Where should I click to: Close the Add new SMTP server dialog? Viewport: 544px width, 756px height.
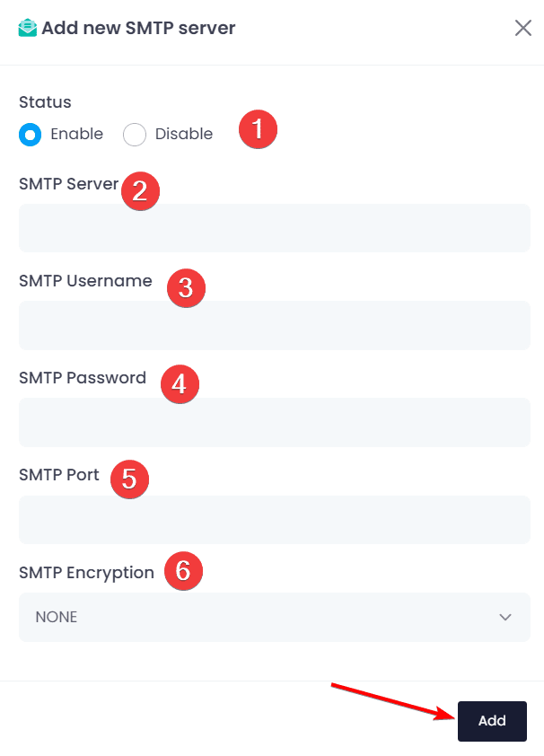point(522,28)
